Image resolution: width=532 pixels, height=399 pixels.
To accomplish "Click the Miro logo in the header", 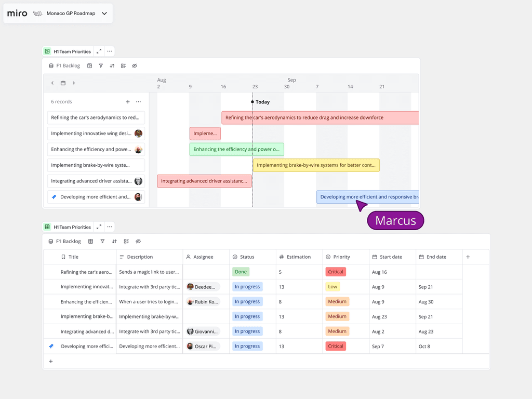I will (17, 13).
